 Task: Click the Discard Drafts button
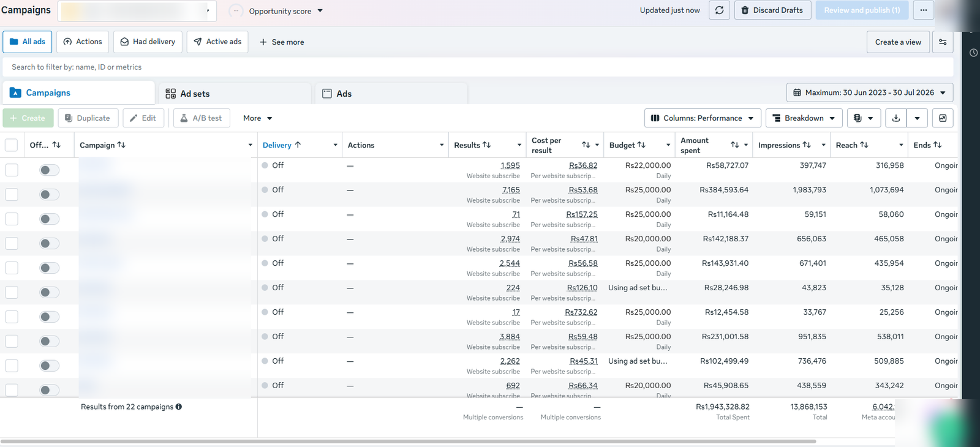click(772, 10)
